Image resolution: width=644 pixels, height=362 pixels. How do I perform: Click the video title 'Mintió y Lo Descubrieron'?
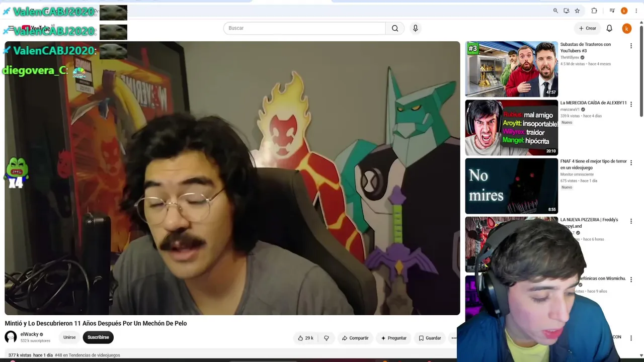[x=96, y=323]
